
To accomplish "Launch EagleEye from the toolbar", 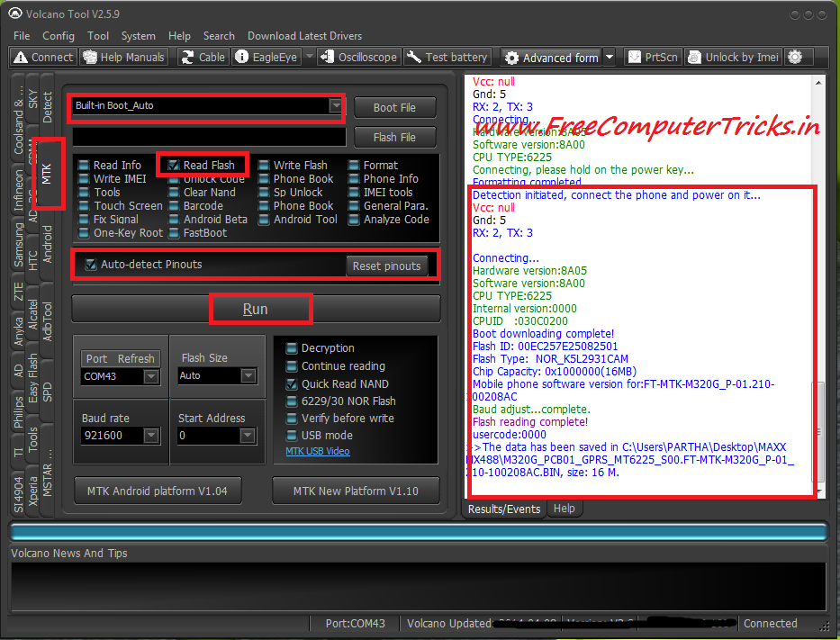I will (266, 57).
